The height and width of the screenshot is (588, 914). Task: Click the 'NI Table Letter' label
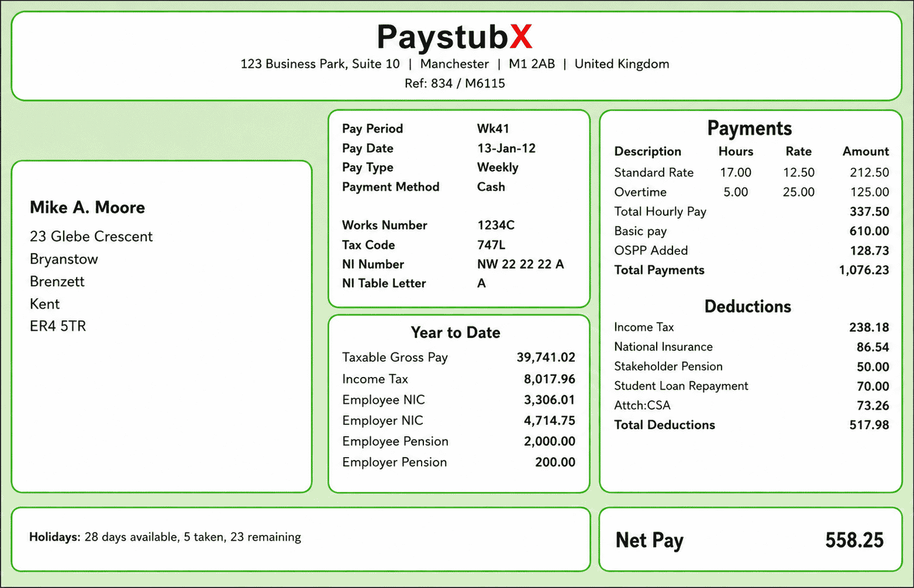click(x=384, y=283)
